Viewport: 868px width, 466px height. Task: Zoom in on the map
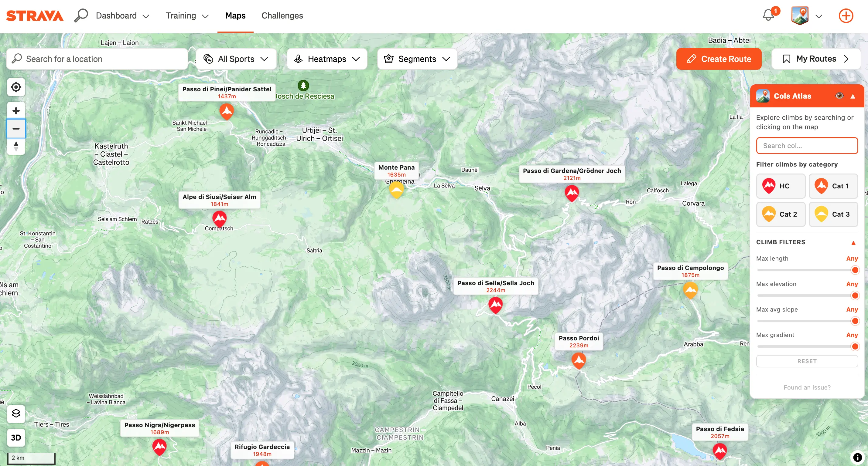[x=16, y=111]
